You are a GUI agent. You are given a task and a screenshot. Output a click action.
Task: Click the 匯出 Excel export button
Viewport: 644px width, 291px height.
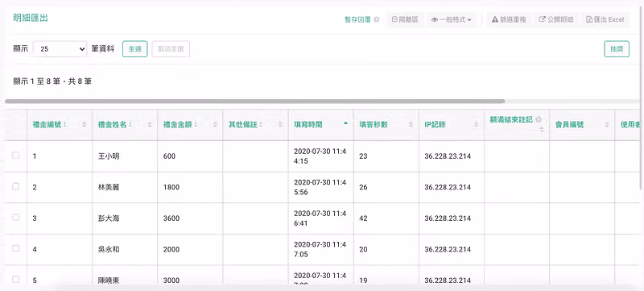(x=605, y=19)
